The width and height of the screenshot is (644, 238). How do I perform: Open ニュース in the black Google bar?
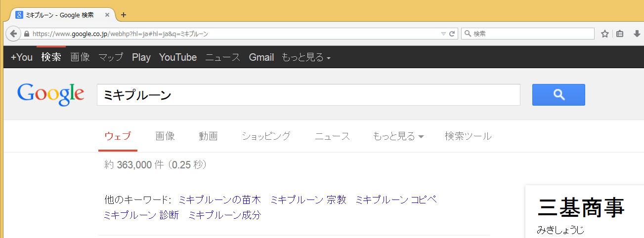click(223, 57)
